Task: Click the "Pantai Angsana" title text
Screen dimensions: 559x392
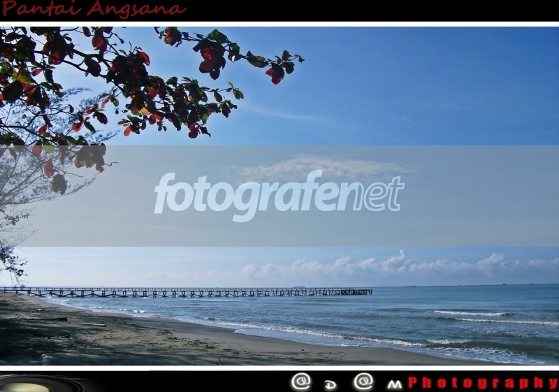Action: tap(94, 8)
